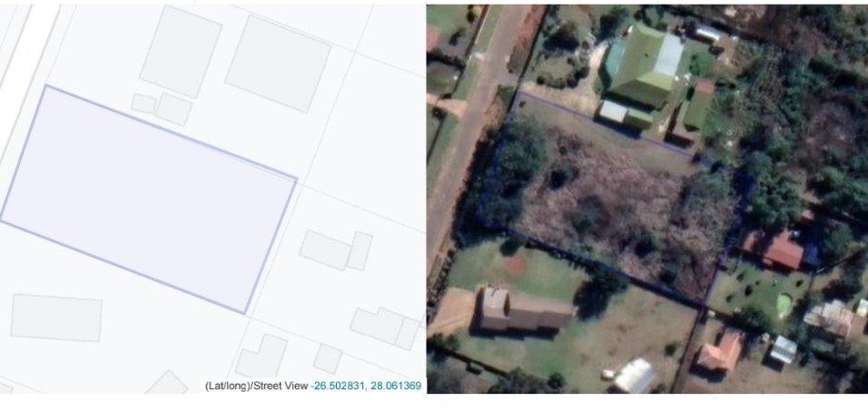Open the latitude/longitude coordinates link
The image size is (868, 412).
click(x=367, y=386)
